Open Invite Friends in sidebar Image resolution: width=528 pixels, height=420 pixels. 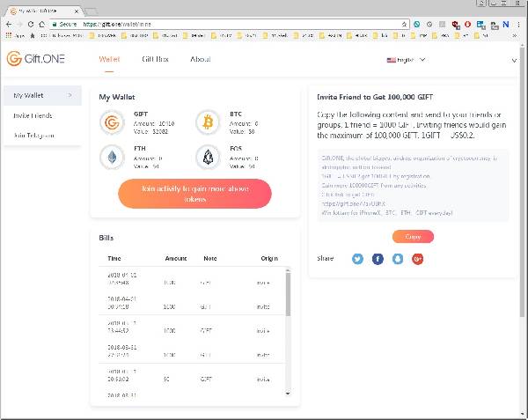coord(33,115)
